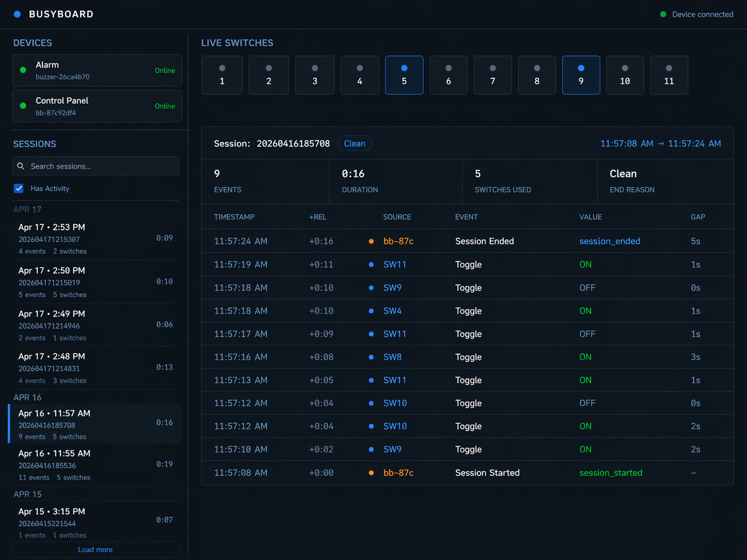Click the TIMESTAMP column header
The height and width of the screenshot is (560, 747).
tap(234, 217)
